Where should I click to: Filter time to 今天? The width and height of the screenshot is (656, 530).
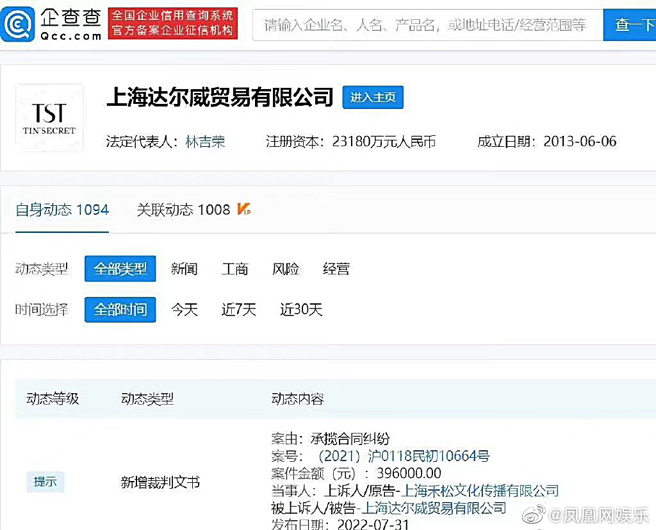tap(184, 310)
